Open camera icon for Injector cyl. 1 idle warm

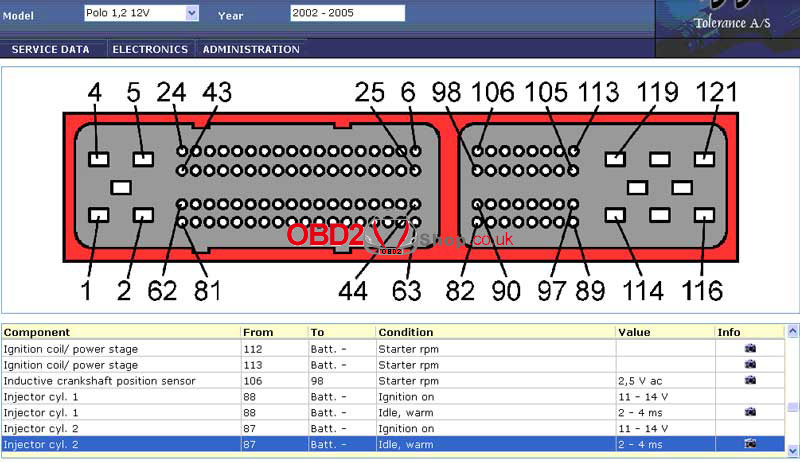coord(750,412)
